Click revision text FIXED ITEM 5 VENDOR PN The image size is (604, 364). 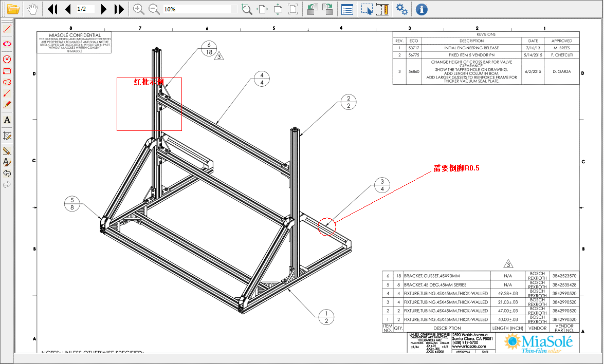click(471, 55)
